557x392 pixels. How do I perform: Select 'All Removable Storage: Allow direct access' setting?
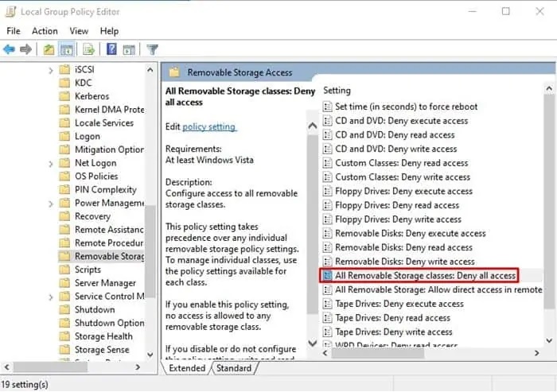click(x=438, y=289)
